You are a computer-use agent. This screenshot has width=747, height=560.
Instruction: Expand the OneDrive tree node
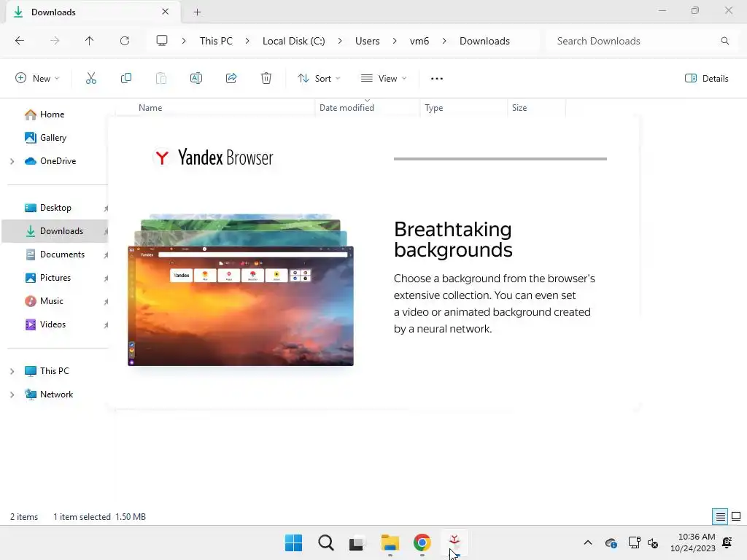pyautogui.click(x=12, y=161)
